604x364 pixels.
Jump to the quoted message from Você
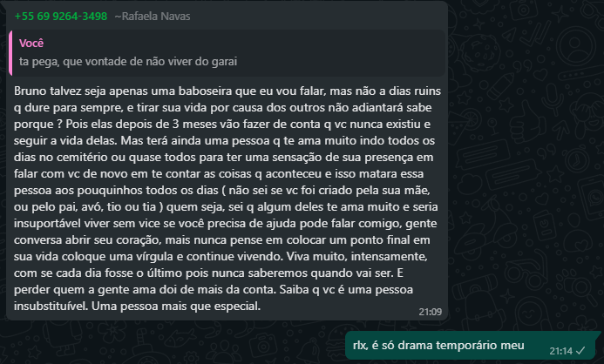227,53
